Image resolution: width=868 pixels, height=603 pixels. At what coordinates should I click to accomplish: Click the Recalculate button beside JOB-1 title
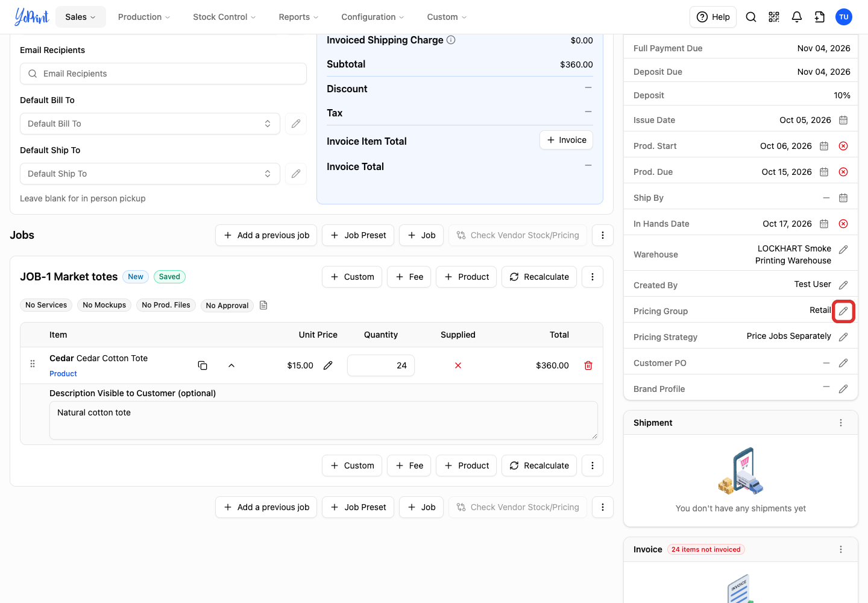pos(539,277)
